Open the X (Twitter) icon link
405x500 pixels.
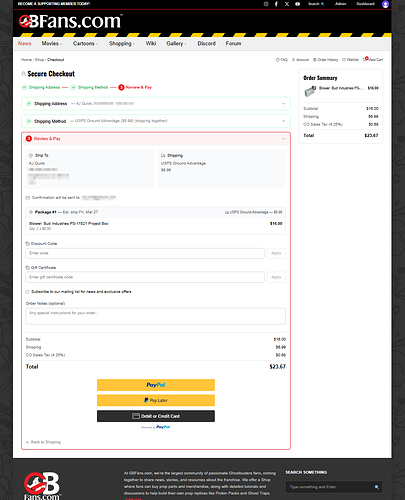[287, 4]
